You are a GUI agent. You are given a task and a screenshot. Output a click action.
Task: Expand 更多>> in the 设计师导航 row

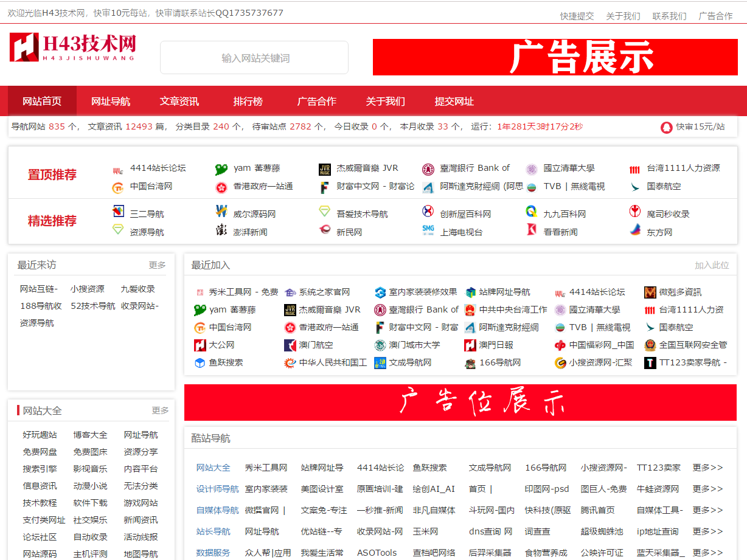click(707, 489)
